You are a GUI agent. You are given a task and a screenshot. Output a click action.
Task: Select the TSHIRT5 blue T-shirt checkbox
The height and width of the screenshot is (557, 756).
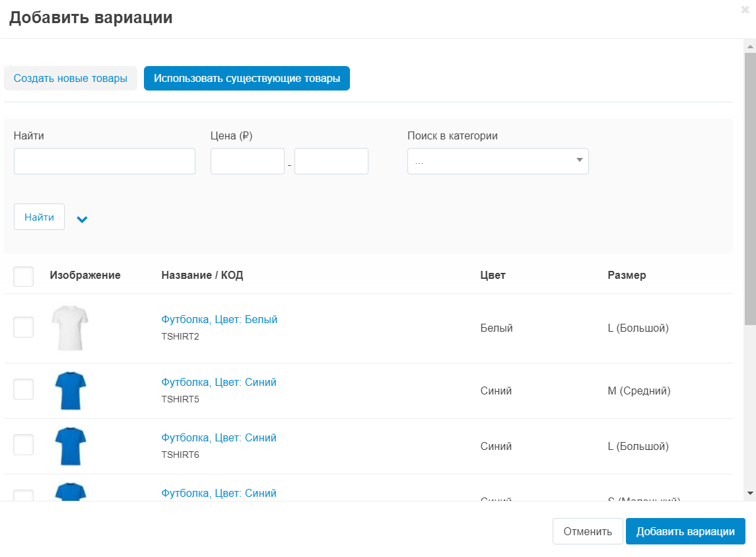coord(24,389)
